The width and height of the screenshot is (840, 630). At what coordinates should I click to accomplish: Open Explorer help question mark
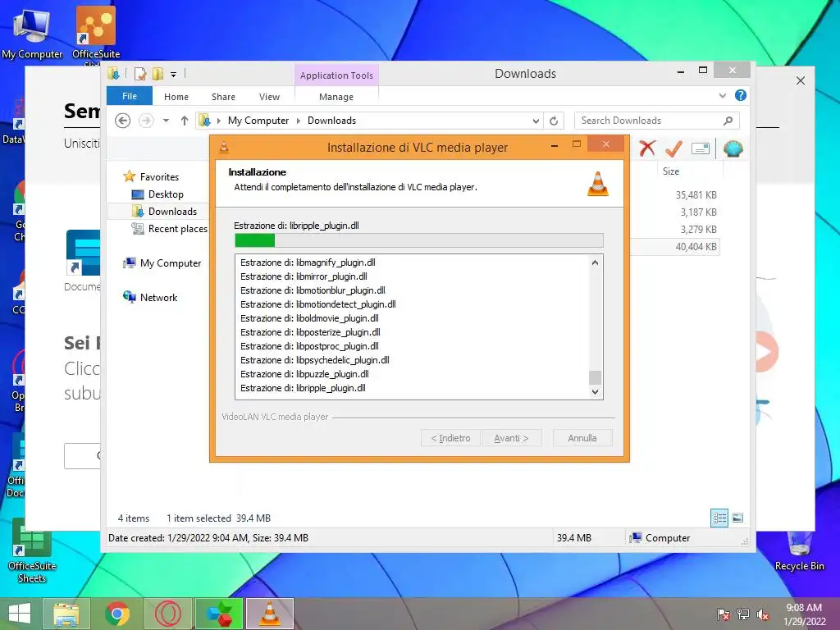point(741,95)
